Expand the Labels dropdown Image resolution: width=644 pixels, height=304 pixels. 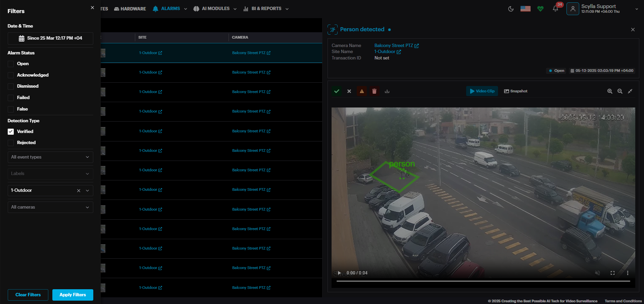50,174
